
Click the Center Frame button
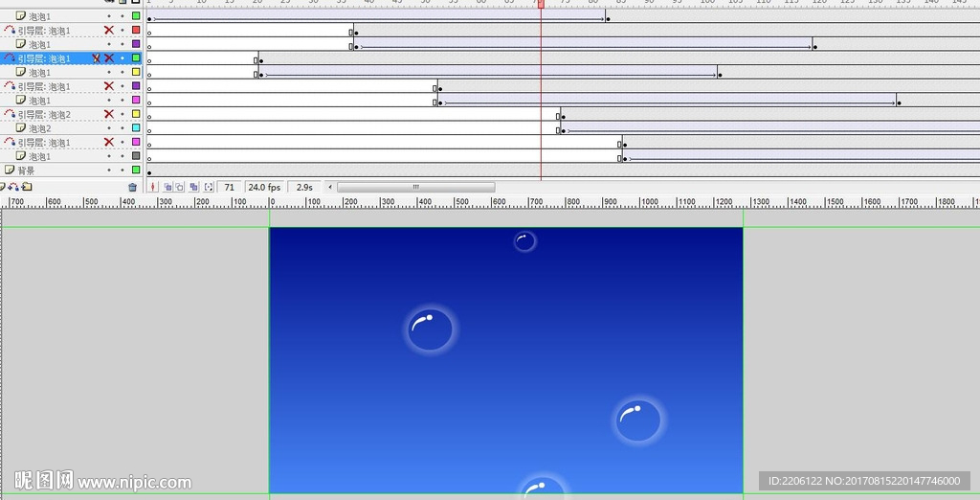[x=152, y=187]
